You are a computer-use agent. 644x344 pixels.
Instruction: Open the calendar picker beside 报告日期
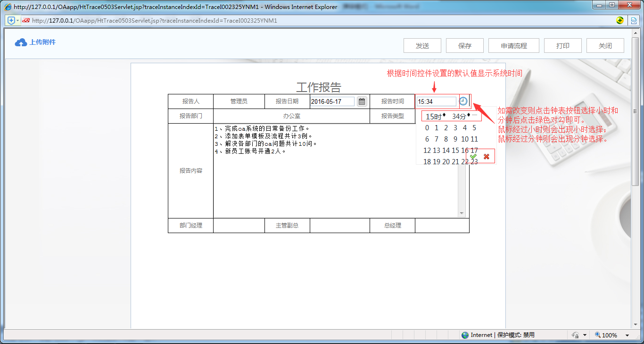[x=361, y=101]
